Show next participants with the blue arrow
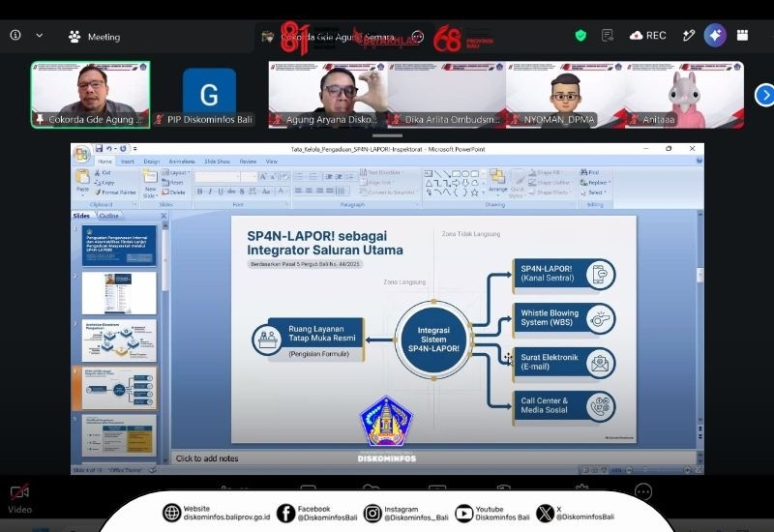Image resolution: width=774 pixels, height=532 pixels. pyautogui.click(x=764, y=95)
